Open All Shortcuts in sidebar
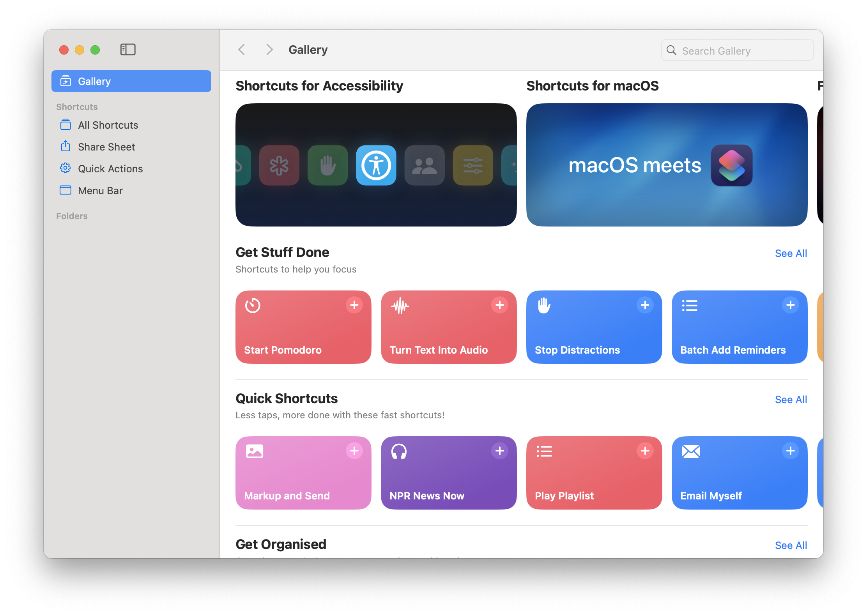The height and width of the screenshot is (616, 867). coord(108,125)
